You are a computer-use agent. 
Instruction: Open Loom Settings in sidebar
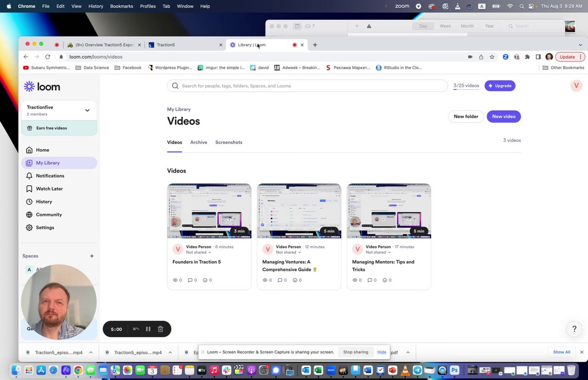point(45,228)
